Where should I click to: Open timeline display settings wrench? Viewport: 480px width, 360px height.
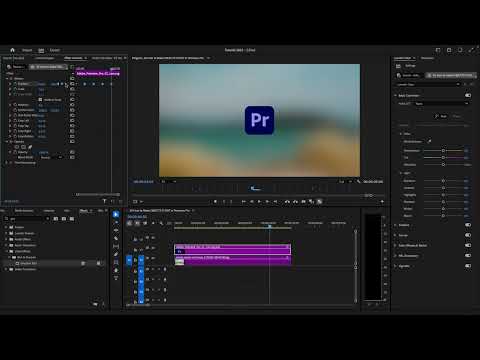point(161,223)
